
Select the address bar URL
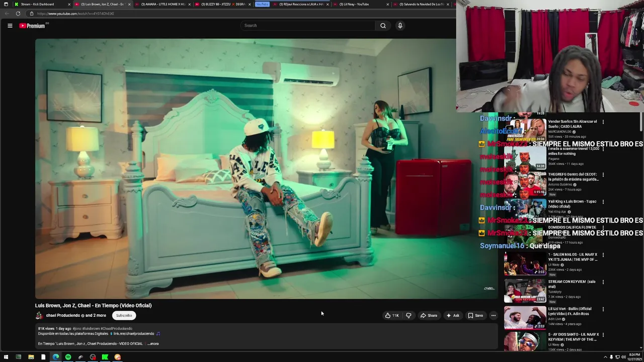pos(75,14)
